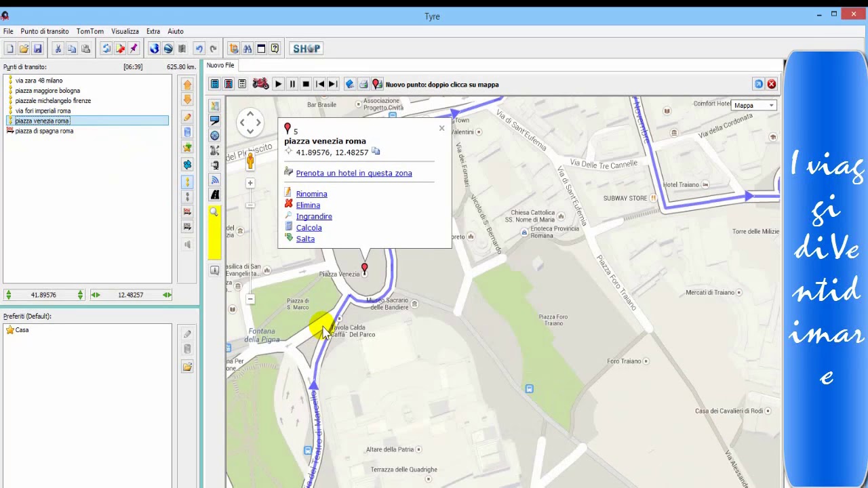Click the magnifier on the yellow bar

pos(214,213)
